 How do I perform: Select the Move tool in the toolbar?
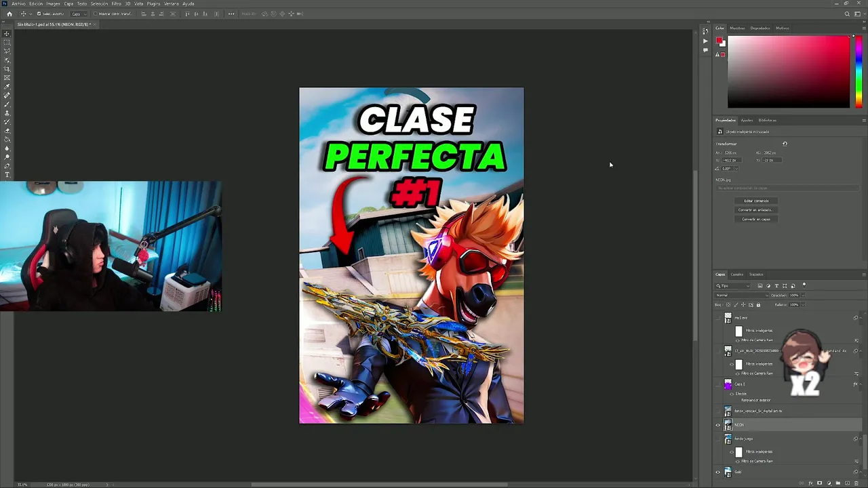(7, 34)
